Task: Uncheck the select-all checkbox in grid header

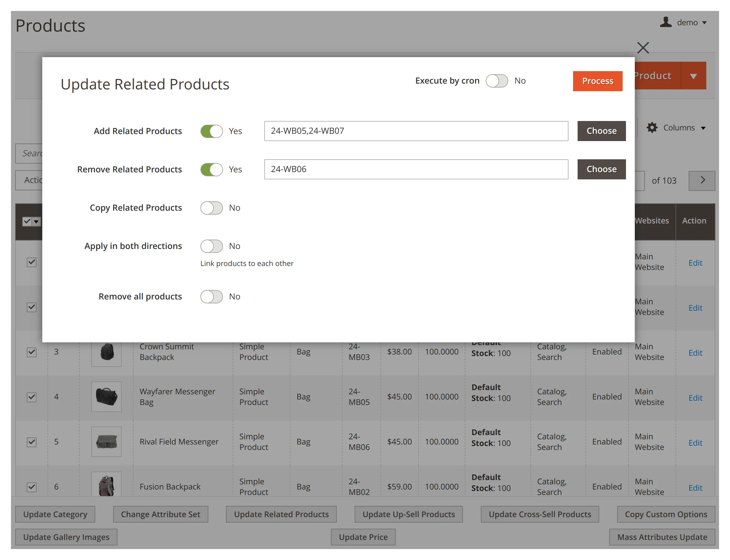Action: [x=26, y=221]
